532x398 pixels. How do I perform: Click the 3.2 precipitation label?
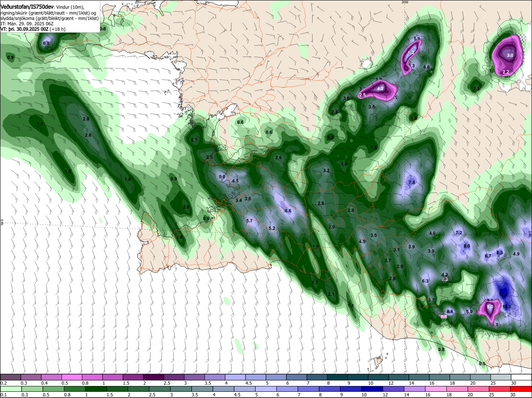tap(326, 170)
